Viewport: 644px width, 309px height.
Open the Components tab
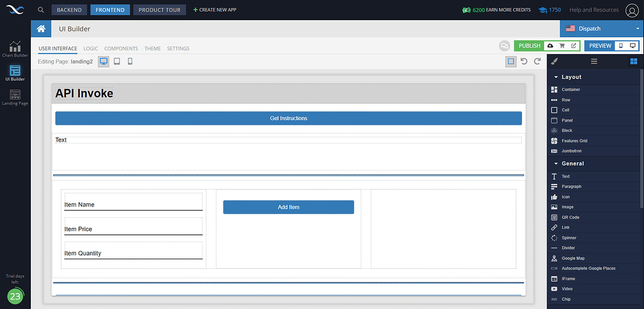coord(121,48)
